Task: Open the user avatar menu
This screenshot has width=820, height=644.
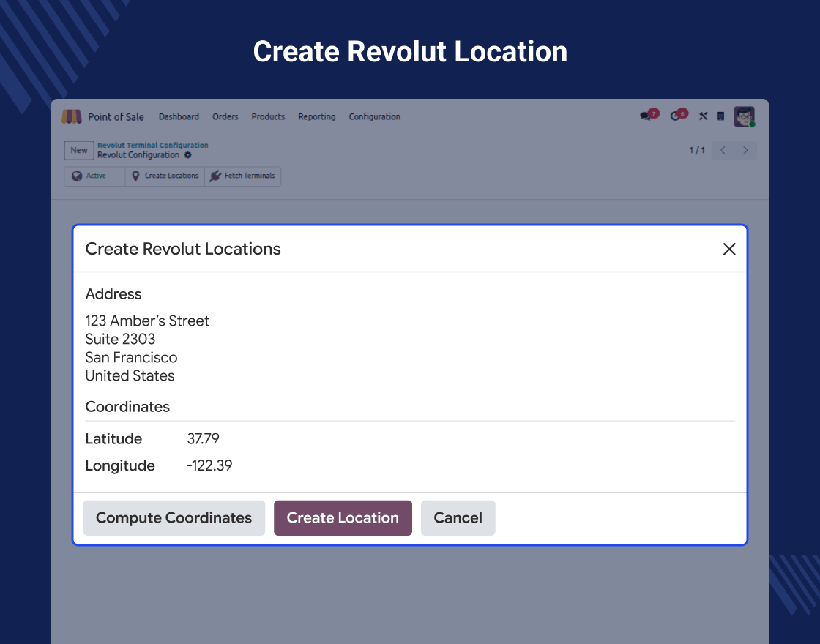Action: [x=744, y=116]
